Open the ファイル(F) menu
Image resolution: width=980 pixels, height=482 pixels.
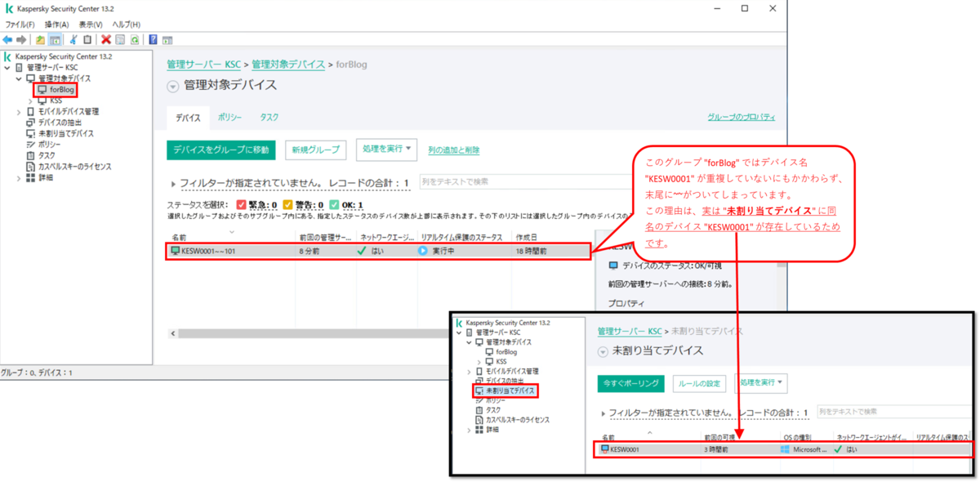tap(20, 25)
